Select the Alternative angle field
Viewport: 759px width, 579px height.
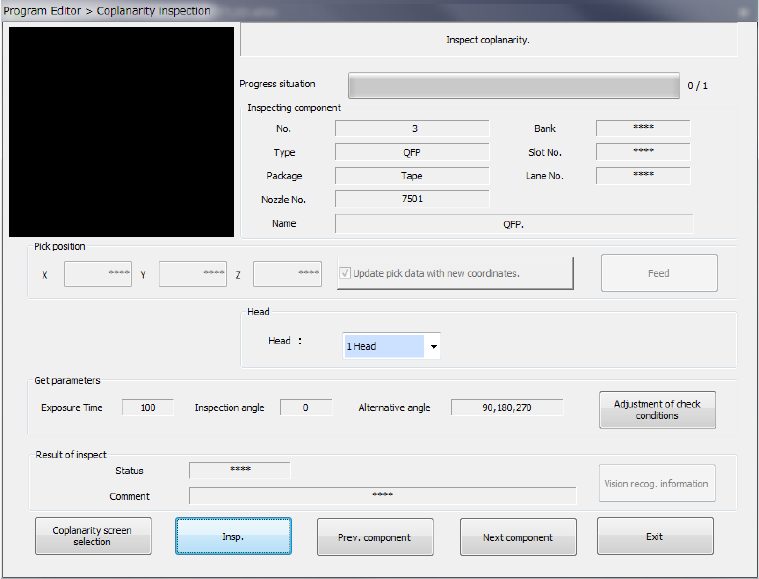point(506,407)
